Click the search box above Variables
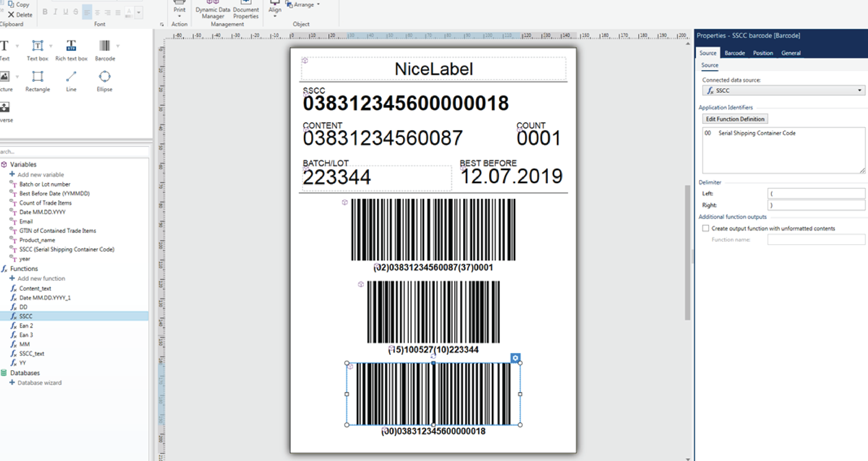The height and width of the screenshot is (461, 868). [x=74, y=151]
